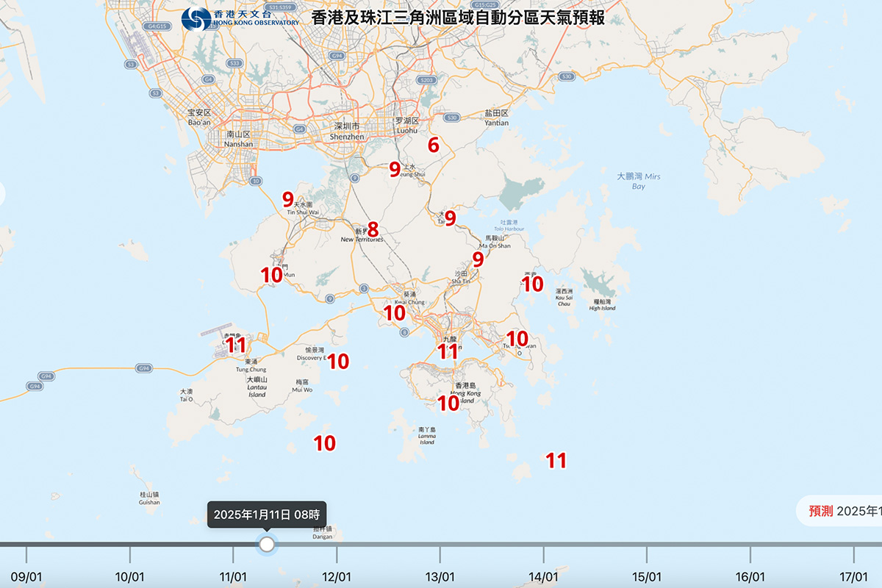Expand the panel using the left edge button

pos(2,193)
